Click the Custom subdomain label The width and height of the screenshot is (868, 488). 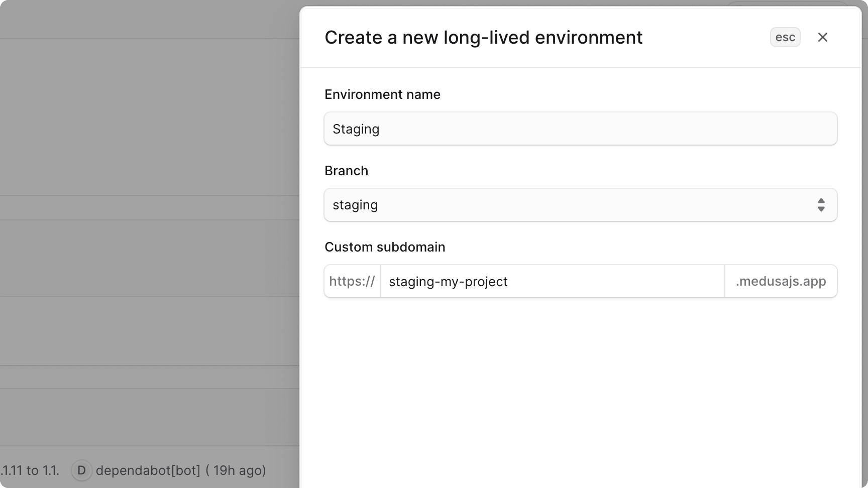coord(385,247)
